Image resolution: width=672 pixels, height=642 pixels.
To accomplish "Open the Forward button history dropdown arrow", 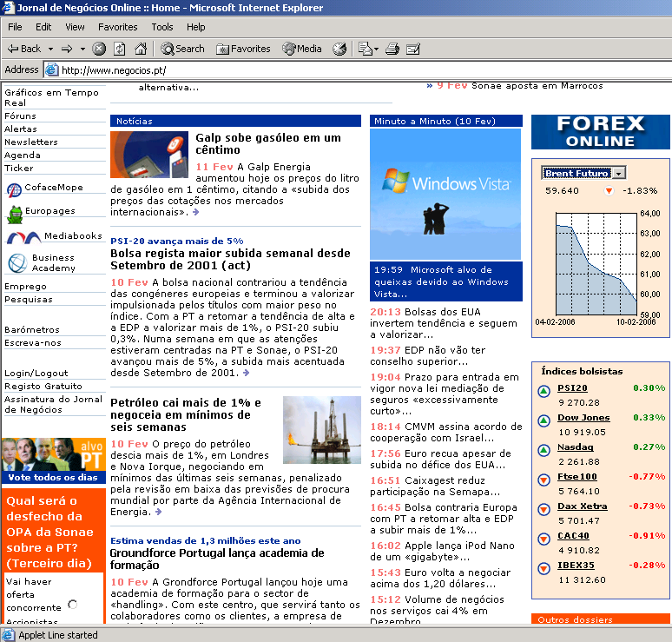I will (x=82, y=49).
